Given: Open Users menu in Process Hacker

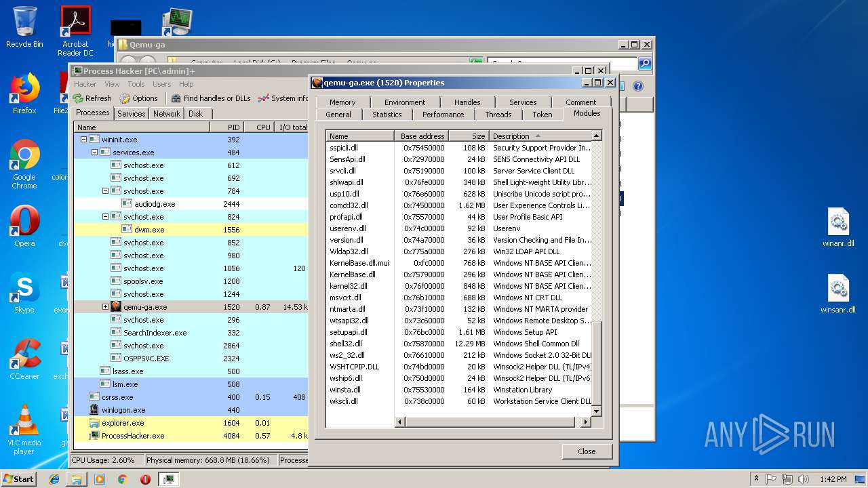Looking at the screenshot, I should coord(161,84).
